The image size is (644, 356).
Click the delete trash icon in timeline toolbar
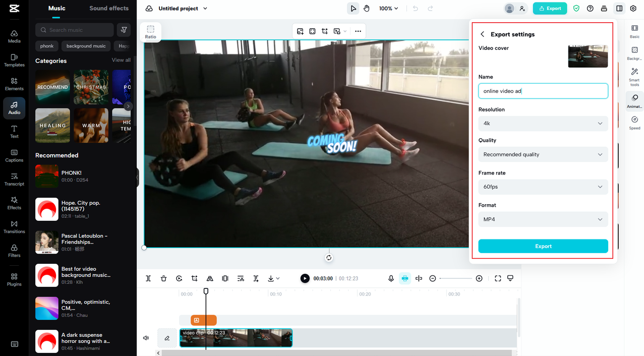coord(163,278)
